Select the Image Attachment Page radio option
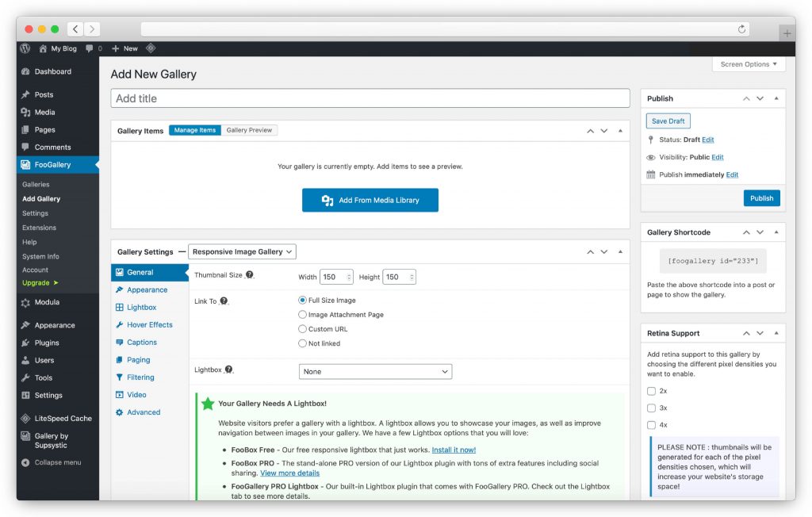The image size is (812, 517). coord(302,315)
